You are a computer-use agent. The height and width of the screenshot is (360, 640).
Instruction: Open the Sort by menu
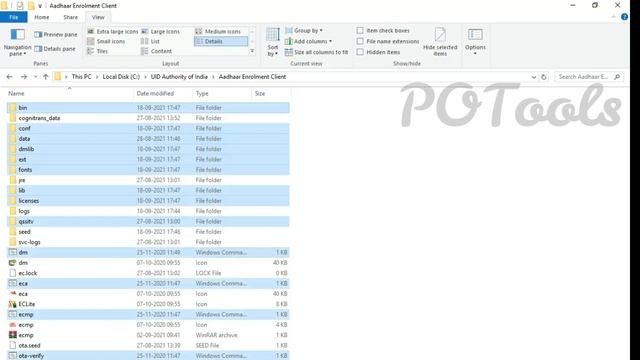273,42
